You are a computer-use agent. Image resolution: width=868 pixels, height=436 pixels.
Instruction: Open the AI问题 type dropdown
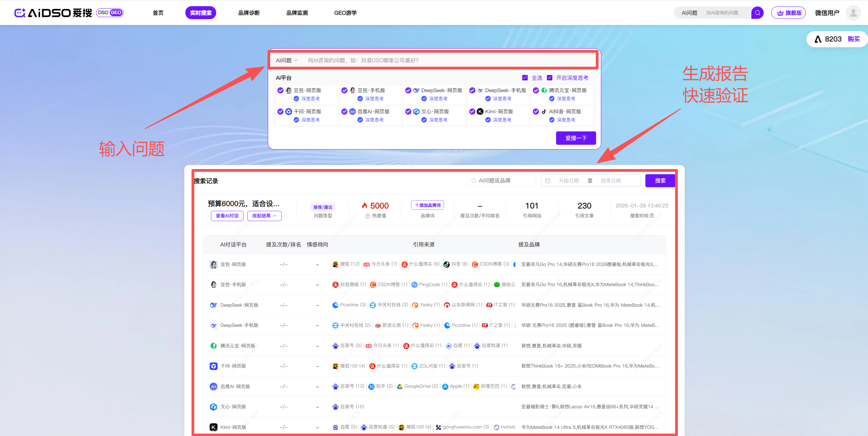(287, 60)
